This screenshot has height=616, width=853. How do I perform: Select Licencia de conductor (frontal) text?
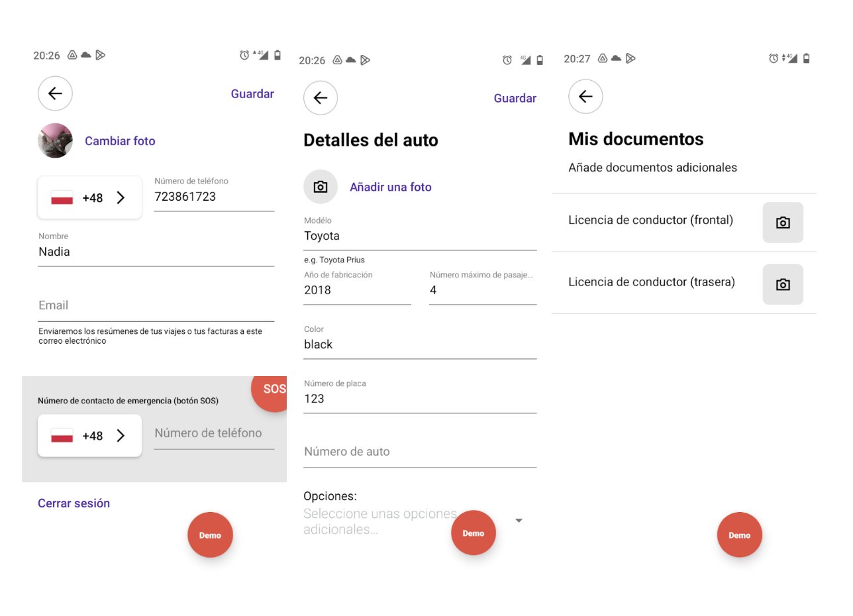tap(650, 221)
